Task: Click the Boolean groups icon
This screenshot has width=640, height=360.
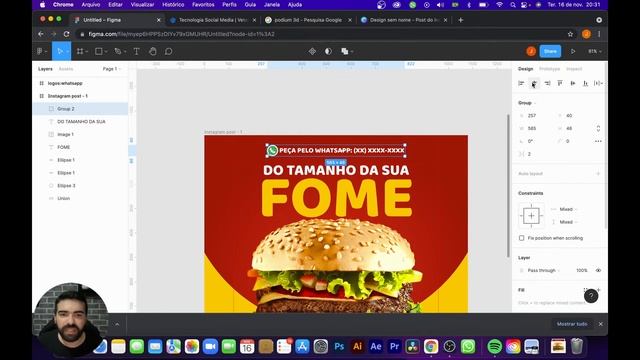Action: (345, 51)
